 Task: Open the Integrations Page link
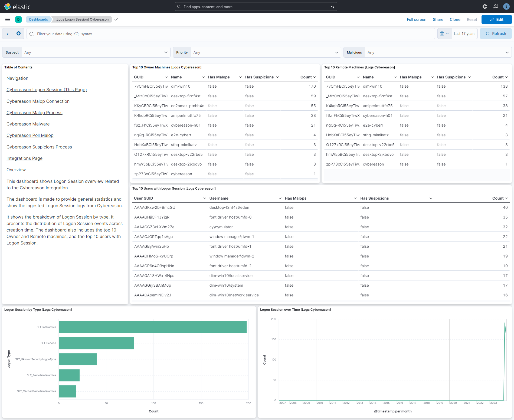[x=24, y=158]
